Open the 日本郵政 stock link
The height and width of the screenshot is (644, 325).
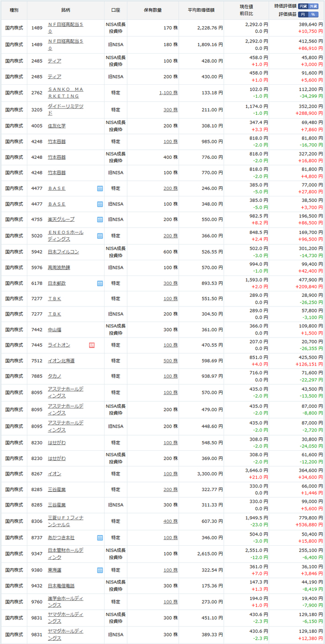(x=57, y=283)
